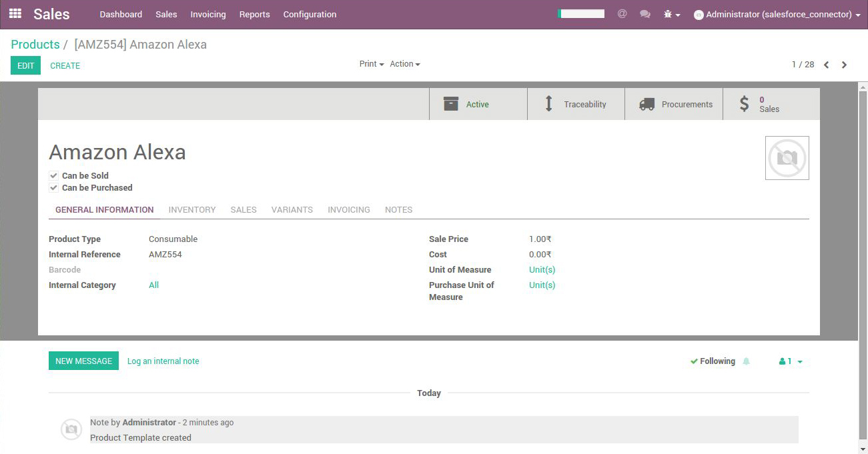Open Administrator user menu text

779,15
